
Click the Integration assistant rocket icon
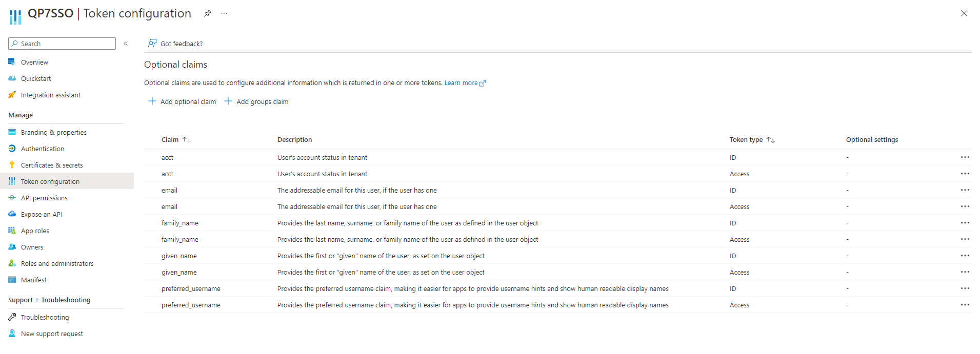tap(12, 95)
